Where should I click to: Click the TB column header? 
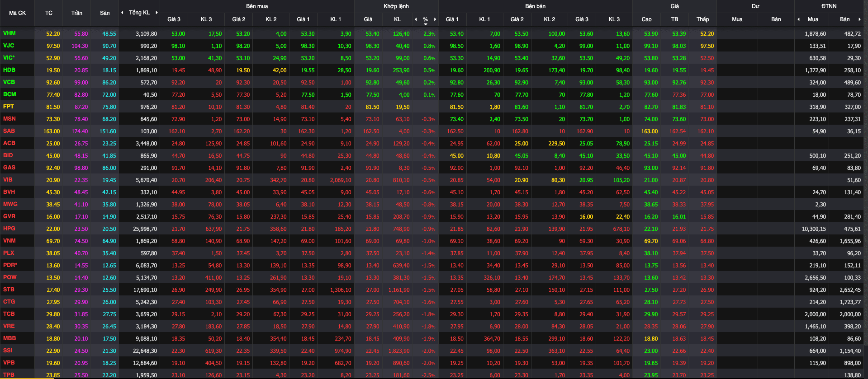[675, 19]
